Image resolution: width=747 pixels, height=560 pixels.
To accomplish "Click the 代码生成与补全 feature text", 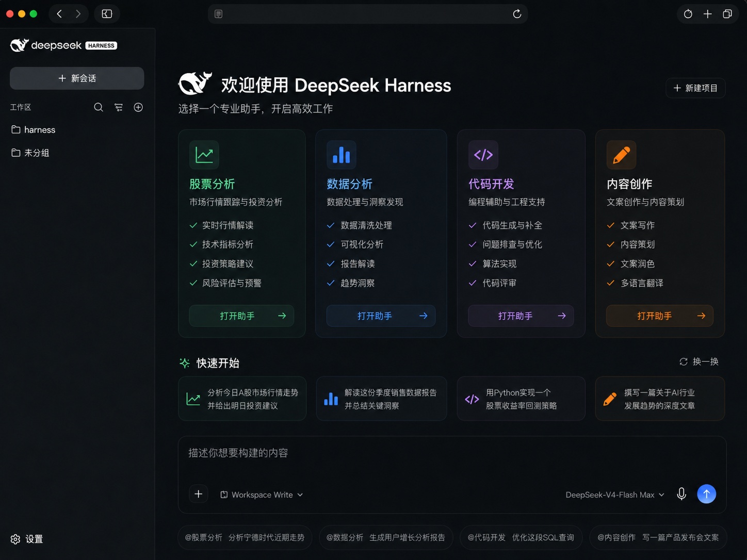I will (512, 225).
